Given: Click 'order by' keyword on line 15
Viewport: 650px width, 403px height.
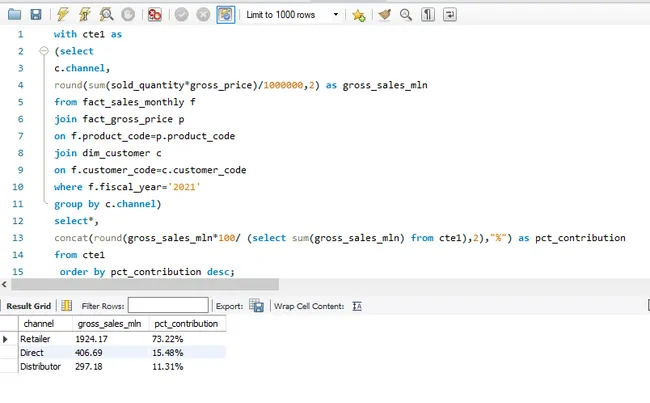Looking at the screenshot, I should click(x=82, y=272).
